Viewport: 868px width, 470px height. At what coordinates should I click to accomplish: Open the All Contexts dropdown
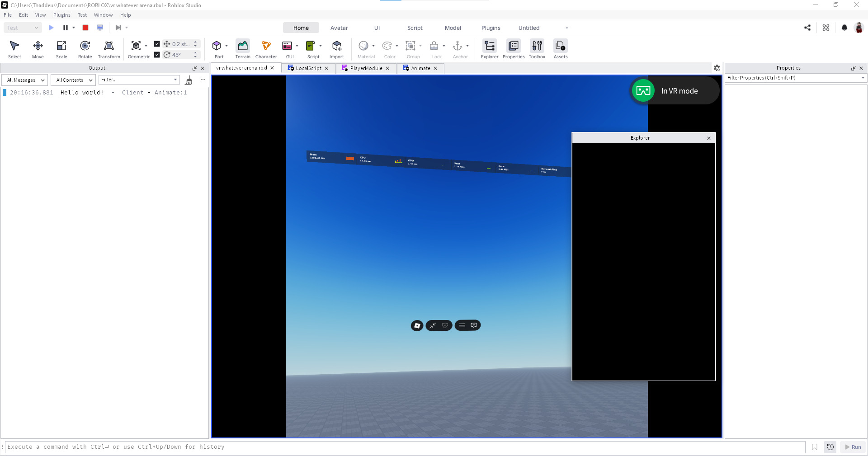pyautogui.click(x=73, y=80)
